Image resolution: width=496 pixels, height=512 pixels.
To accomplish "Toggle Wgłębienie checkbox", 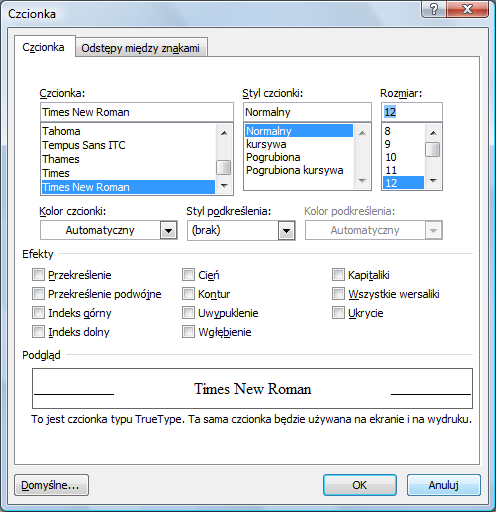I will point(188,332).
